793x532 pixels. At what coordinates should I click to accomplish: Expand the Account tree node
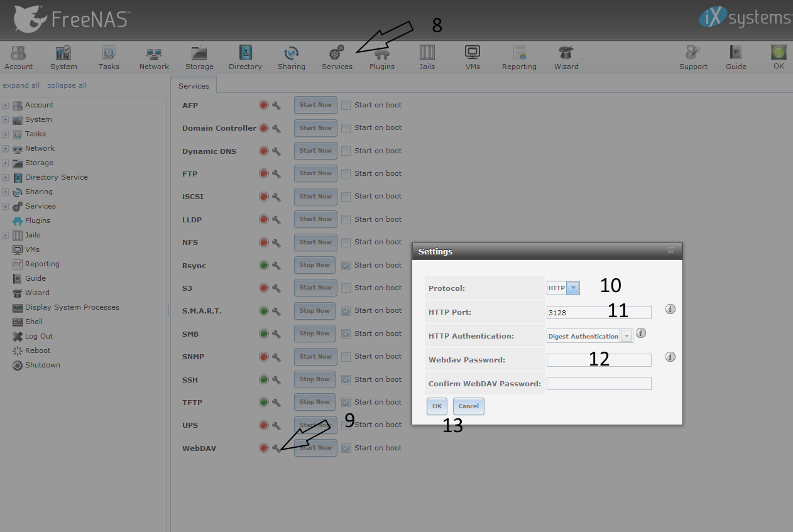(x=5, y=105)
